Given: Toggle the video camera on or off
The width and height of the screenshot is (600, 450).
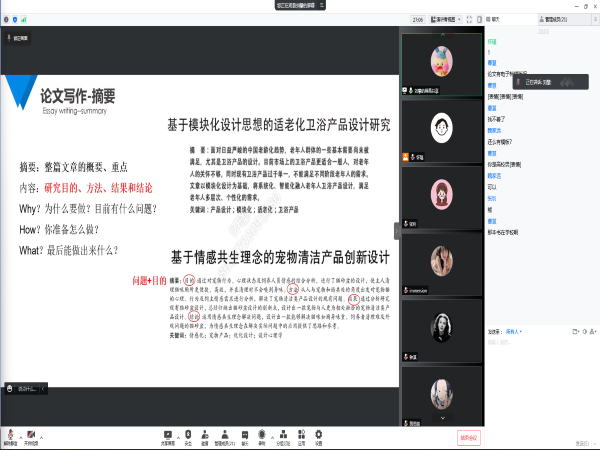Looking at the screenshot, I should click(33, 435).
